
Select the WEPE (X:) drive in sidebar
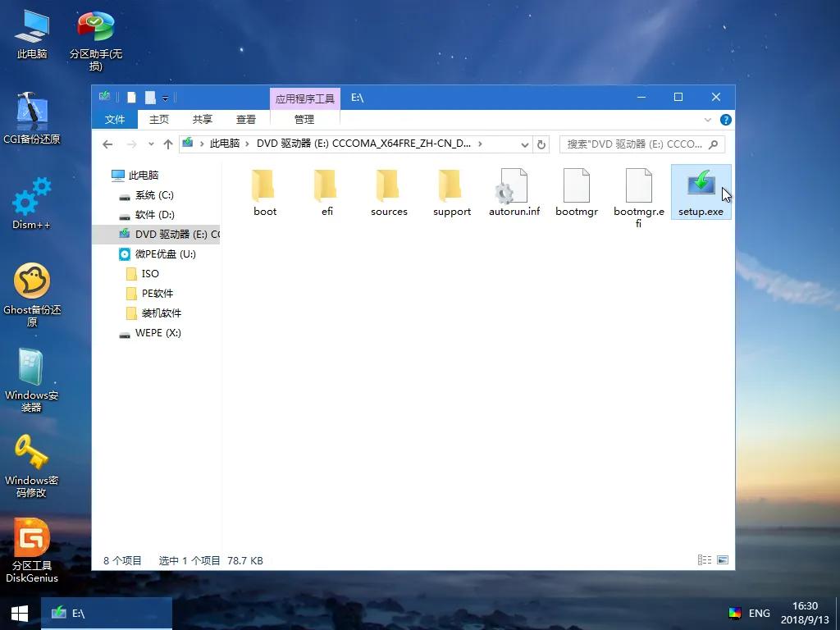click(156, 333)
